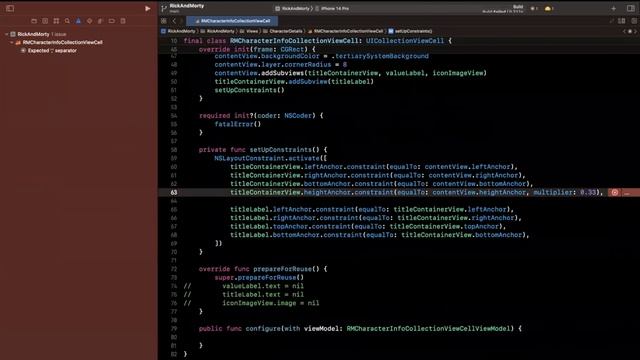Image resolution: width=640 pixels, height=360 pixels.
Task: Jump to previous issue arrow
Action: 624,31
